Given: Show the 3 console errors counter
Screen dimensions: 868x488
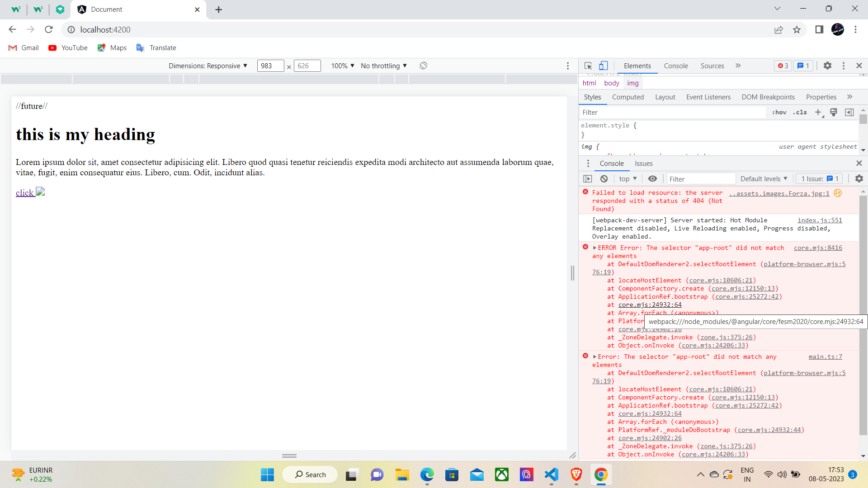Looking at the screenshot, I should pos(783,66).
